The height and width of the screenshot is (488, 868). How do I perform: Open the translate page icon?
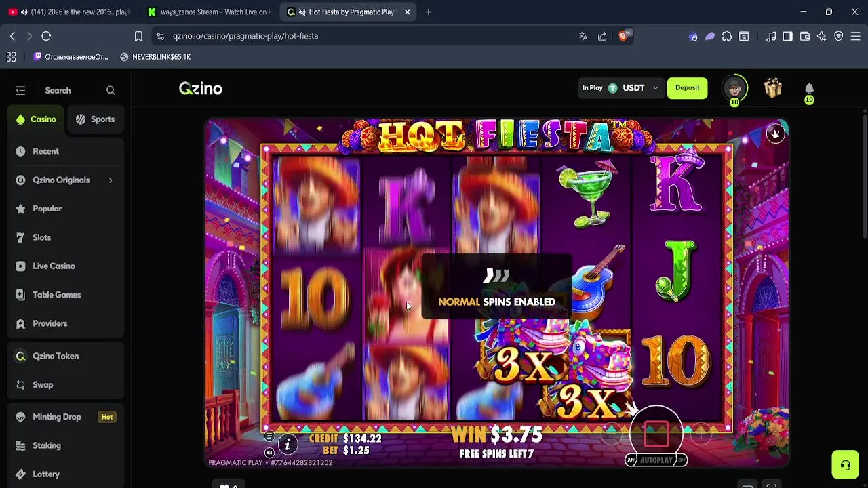(583, 36)
